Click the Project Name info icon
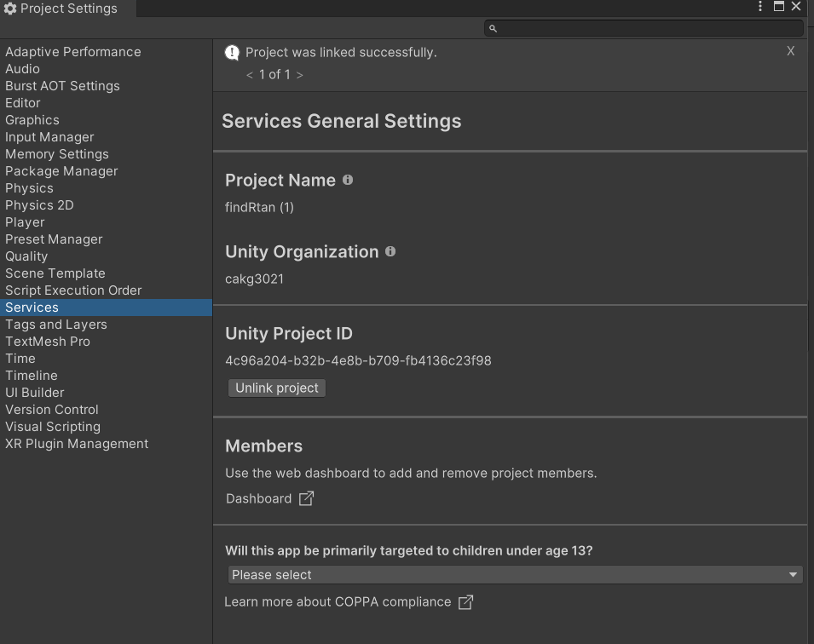Image resolution: width=814 pixels, height=644 pixels. pos(348,180)
